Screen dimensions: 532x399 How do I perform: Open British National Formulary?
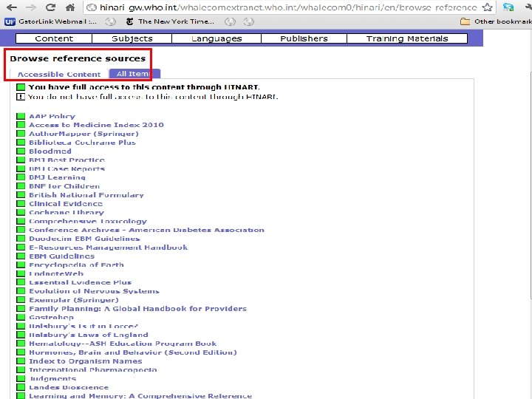(x=86, y=195)
